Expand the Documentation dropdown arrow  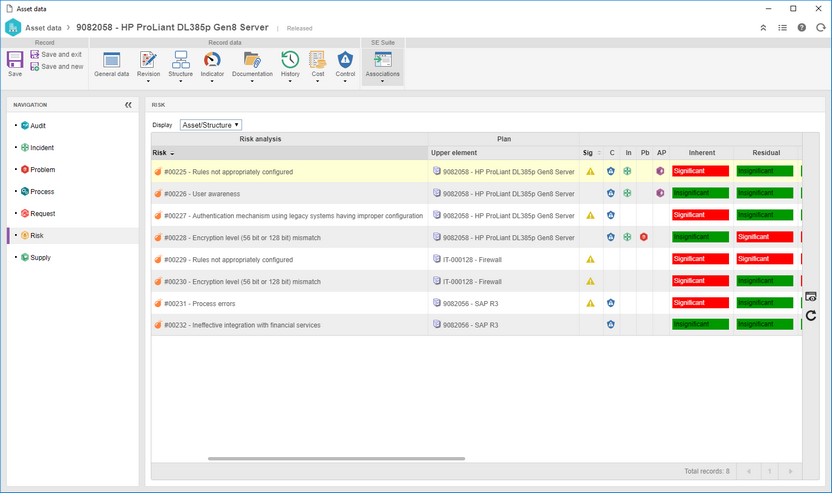pos(252,81)
